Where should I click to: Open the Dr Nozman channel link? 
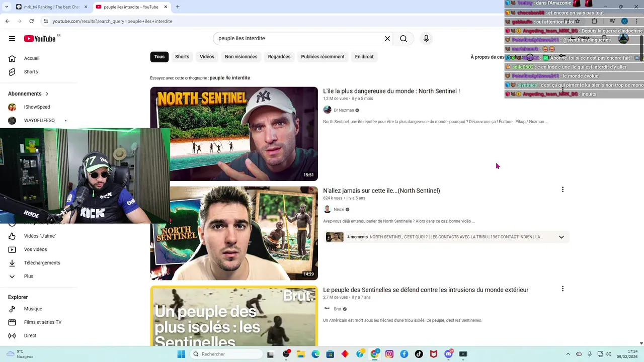[344, 110]
